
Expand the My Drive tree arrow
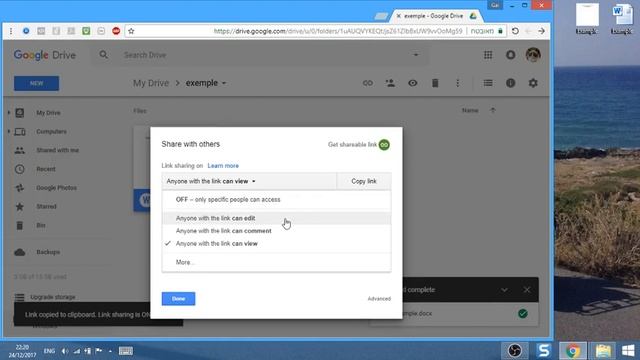click(9, 112)
